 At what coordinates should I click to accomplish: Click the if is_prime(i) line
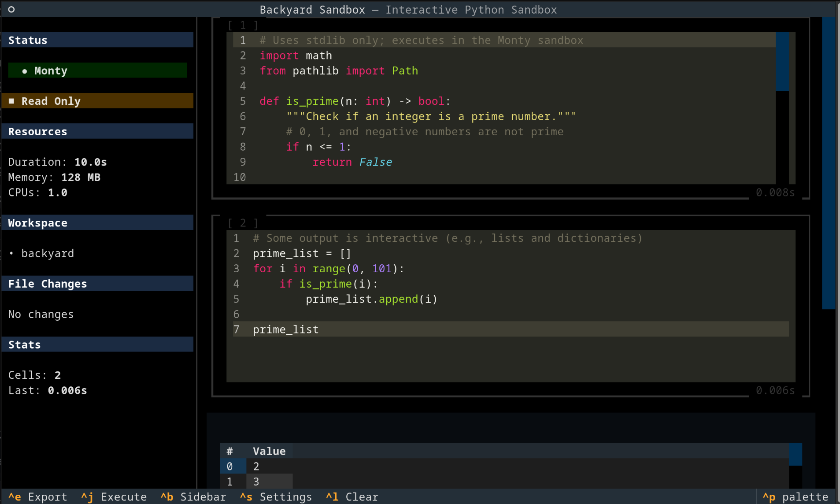pyautogui.click(x=329, y=284)
